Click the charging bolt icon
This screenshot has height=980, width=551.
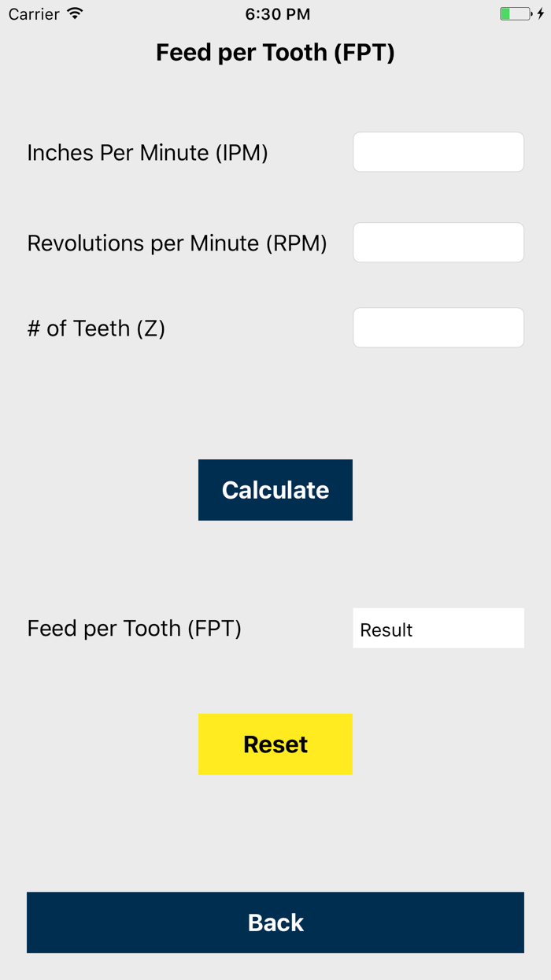click(541, 13)
